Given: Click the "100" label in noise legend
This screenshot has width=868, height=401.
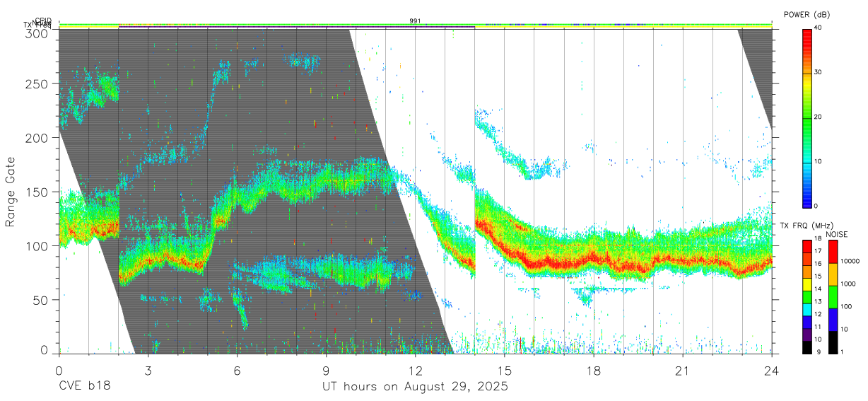Looking at the screenshot, I should 848,307.
